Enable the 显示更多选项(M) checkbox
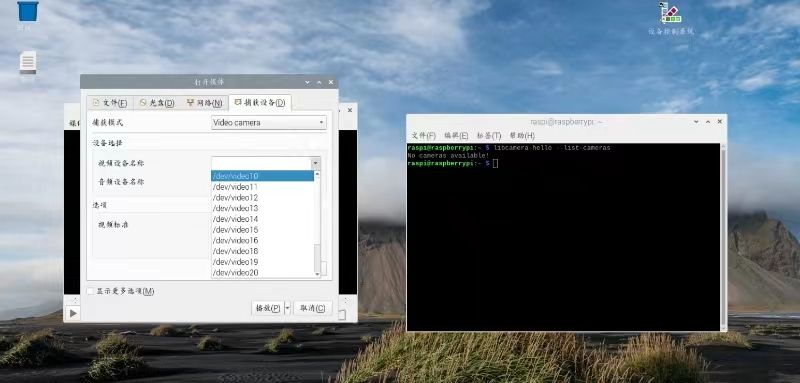 click(90, 291)
